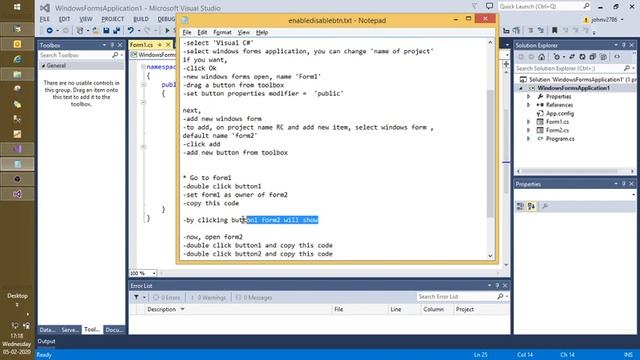Screen dimensions: 640x360
Task: Click the Visual Studio logo icon
Action: coord(45,8)
